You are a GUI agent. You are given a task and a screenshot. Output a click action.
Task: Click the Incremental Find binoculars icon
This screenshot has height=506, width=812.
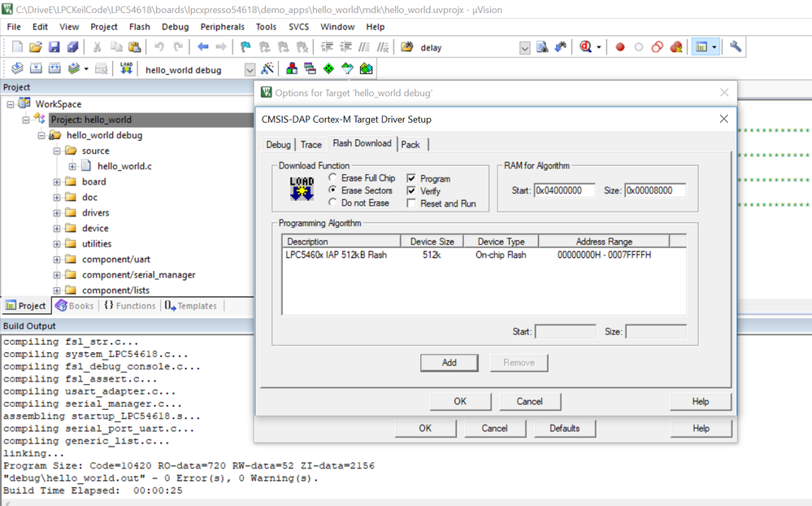(561, 47)
